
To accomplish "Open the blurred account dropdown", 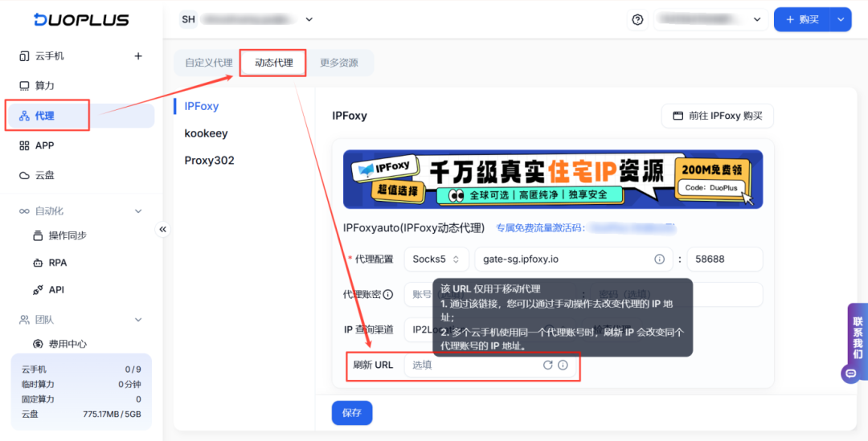I will pos(710,19).
